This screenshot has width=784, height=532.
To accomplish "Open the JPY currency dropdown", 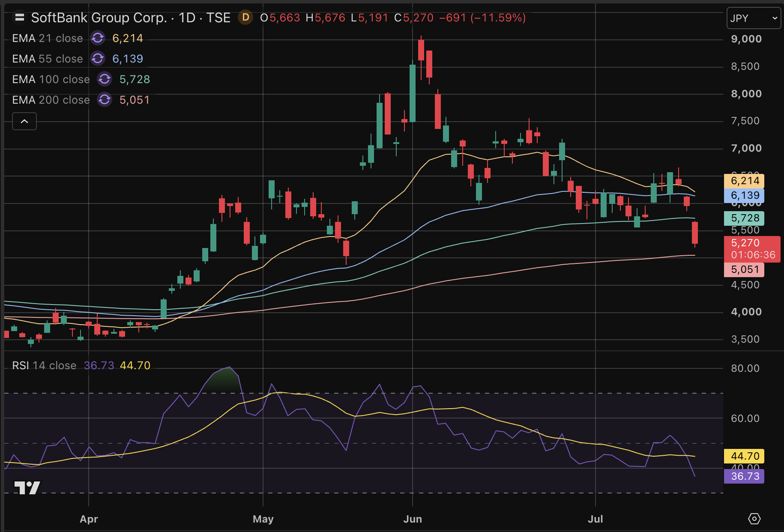I will tap(754, 18).
